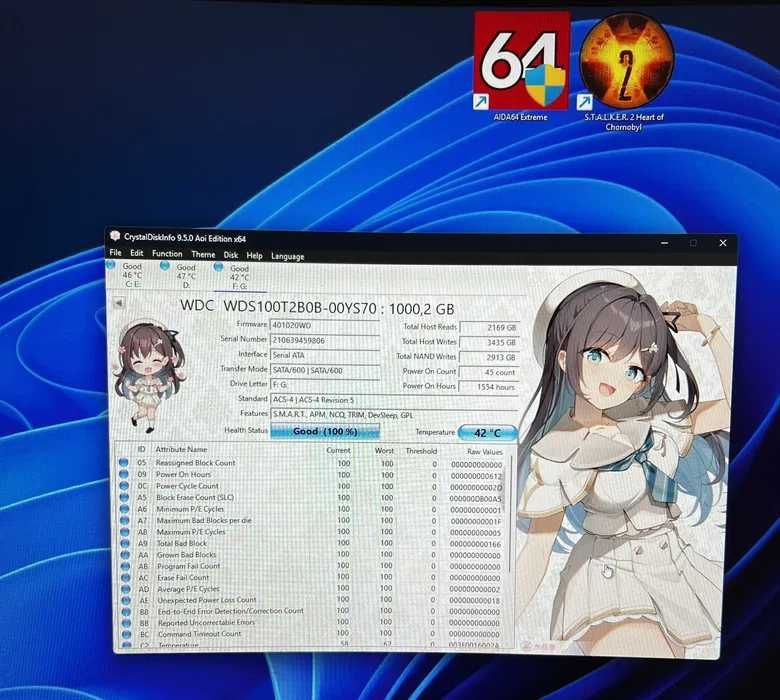Click the ID column header
Viewport: 780px width, 700px height.
pyautogui.click(x=141, y=449)
